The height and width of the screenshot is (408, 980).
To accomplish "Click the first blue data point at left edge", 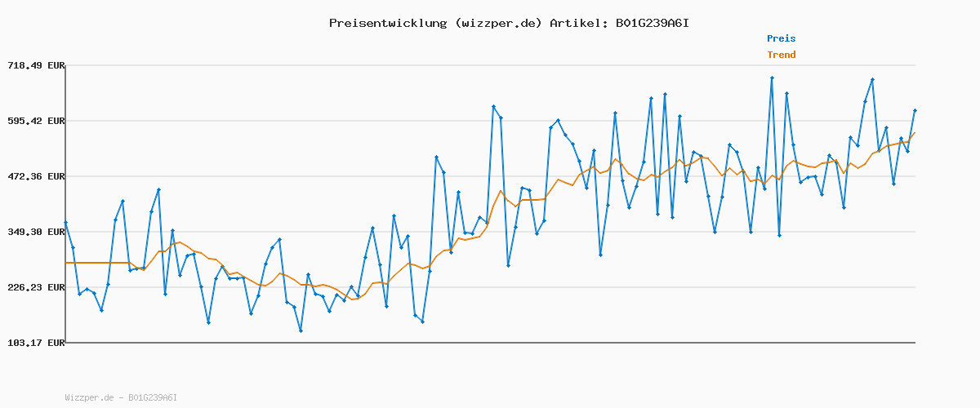I will pos(65,223).
